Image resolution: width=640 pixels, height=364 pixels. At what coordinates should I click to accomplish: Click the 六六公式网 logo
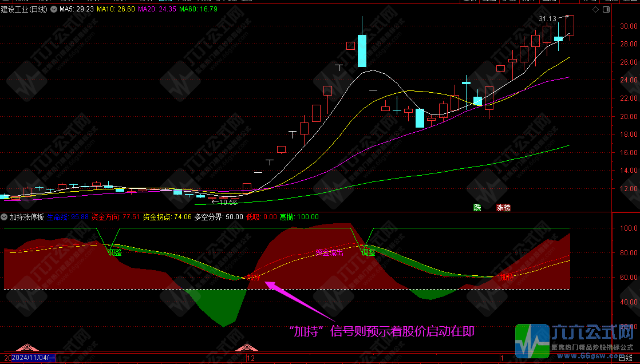point(575,339)
